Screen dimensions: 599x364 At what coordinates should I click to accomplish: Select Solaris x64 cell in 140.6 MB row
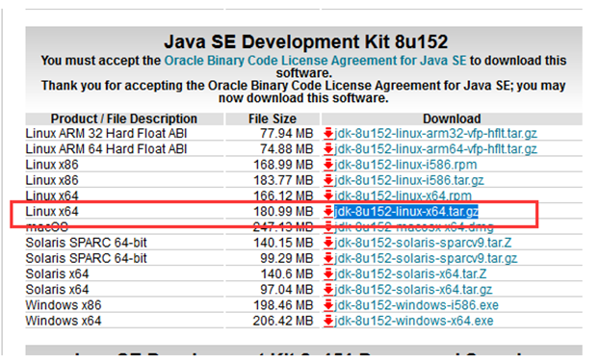(x=58, y=273)
